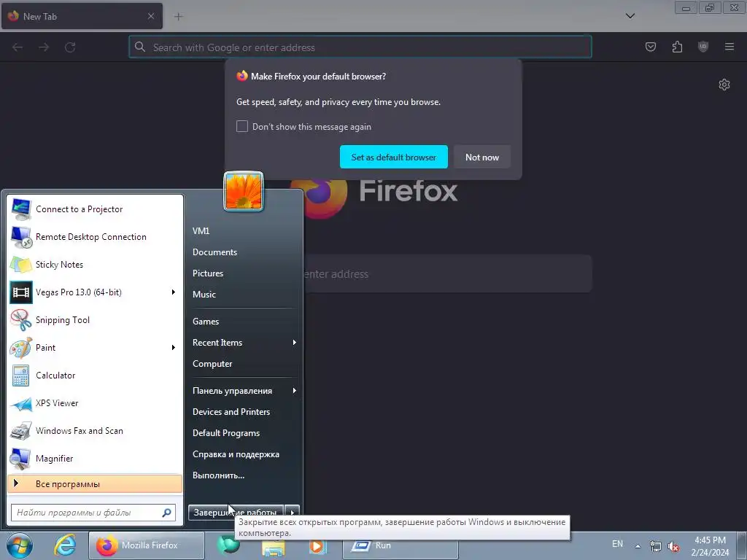
Task: Click the user account picture
Action: point(244,191)
